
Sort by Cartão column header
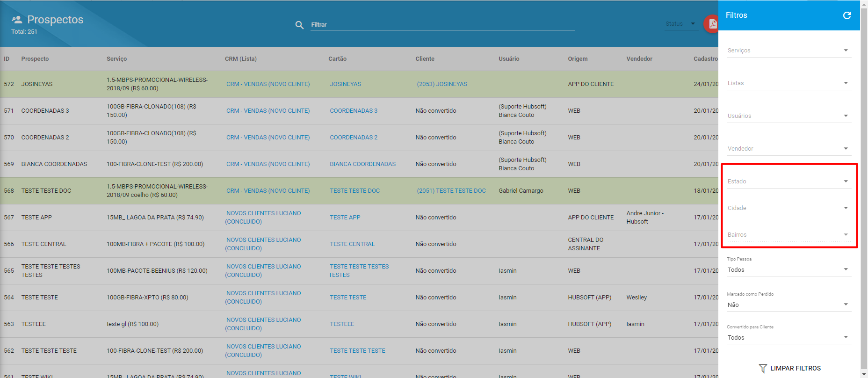337,59
